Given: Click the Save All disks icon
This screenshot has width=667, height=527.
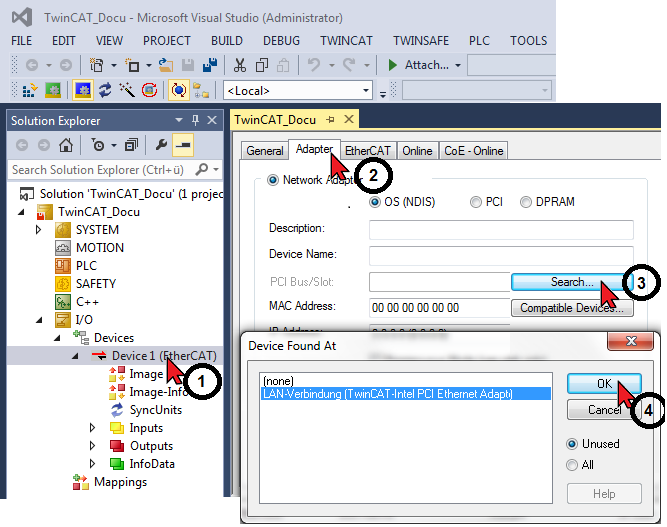Looking at the screenshot, I should click(210, 65).
